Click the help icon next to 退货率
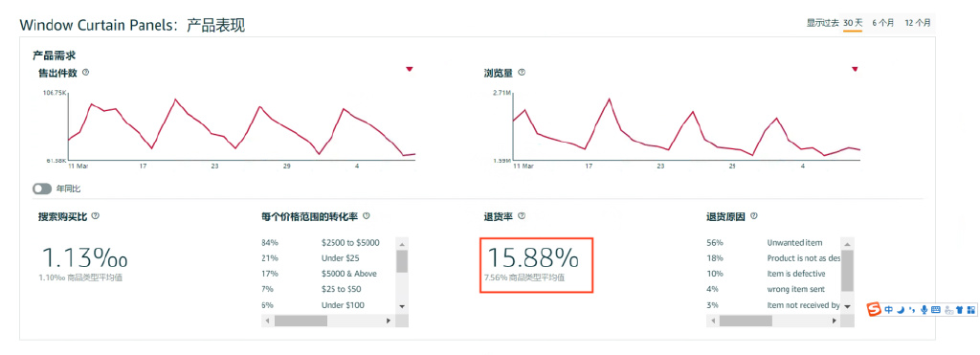Image resolution: width=980 pixels, height=355 pixels. point(522,215)
